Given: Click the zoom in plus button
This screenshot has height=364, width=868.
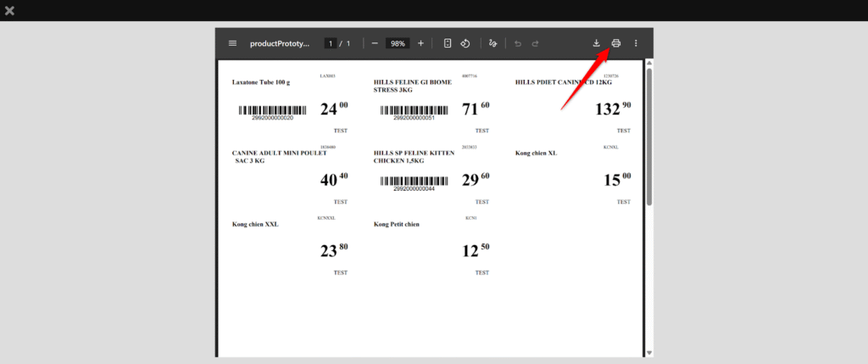Looking at the screenshot, I should click(x=420, y=43).
